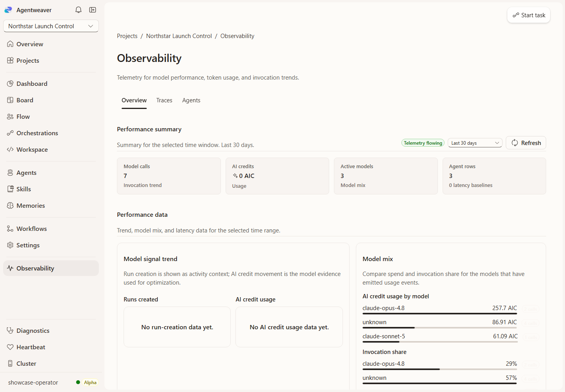The height and width of the screenshot is (392, 565).
Task: Click the unknown model credit usage bar
Action: tap(440, 328)
